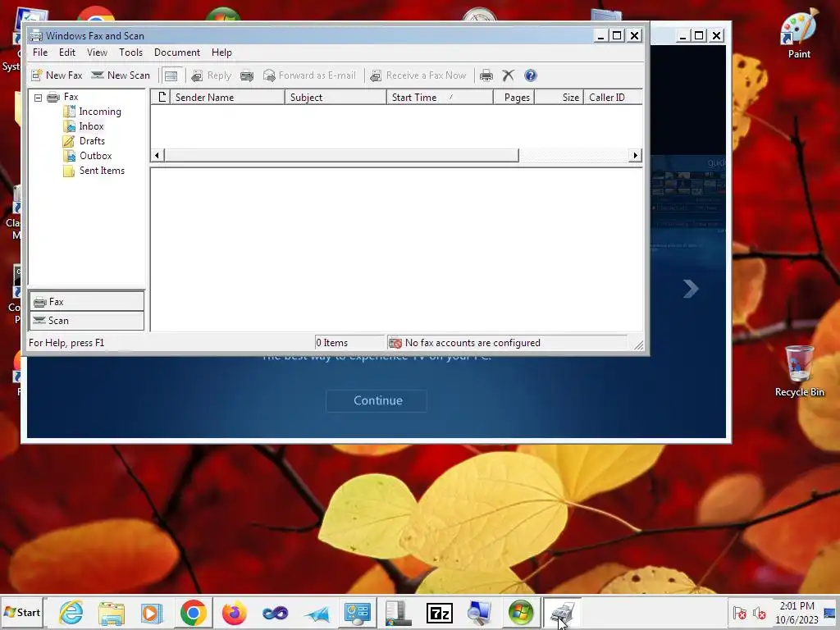Open the Edit menu

tap(67, 52)
